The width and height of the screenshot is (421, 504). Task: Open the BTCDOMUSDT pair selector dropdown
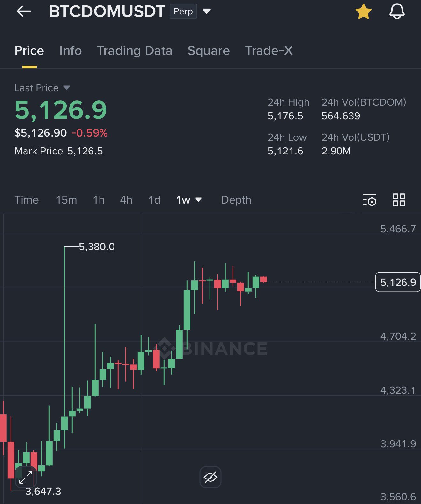pyautogui.click(x=207, y=11)
